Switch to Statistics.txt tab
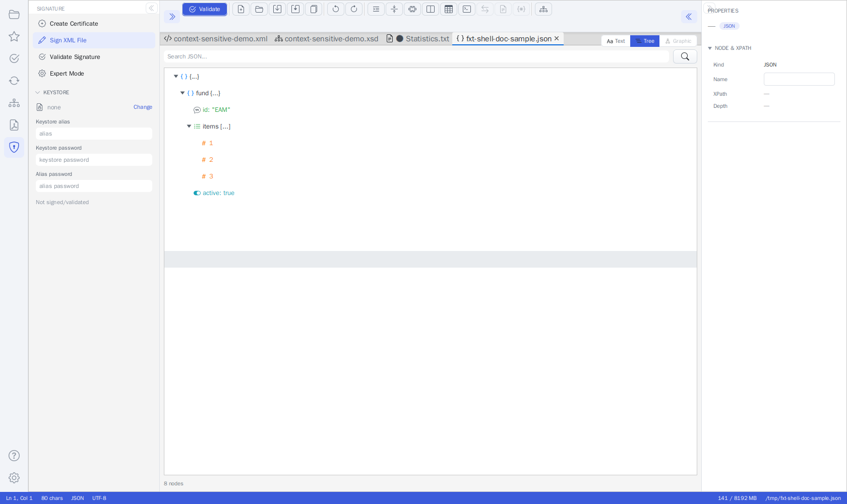Viewport: 847px width, 504px height. tap(418, 39)
